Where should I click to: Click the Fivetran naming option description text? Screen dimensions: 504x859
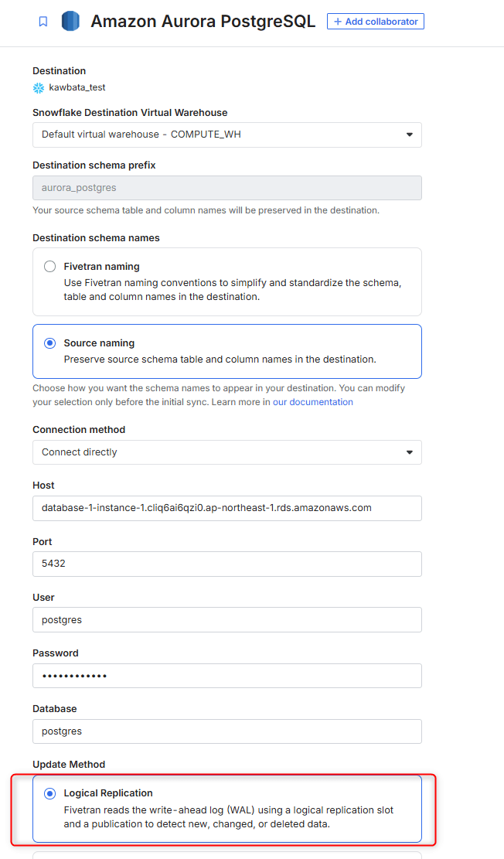(232, 289)
